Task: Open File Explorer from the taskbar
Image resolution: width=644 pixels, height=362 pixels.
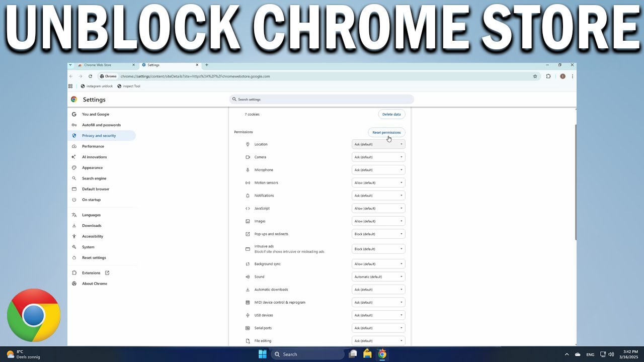Action: coord(368,354)
